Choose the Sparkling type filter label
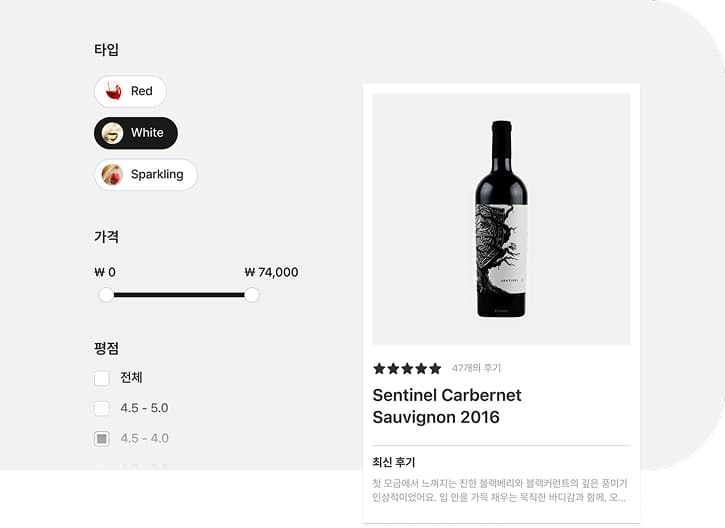Screen dimensions: 725x528 coord(157,175)
